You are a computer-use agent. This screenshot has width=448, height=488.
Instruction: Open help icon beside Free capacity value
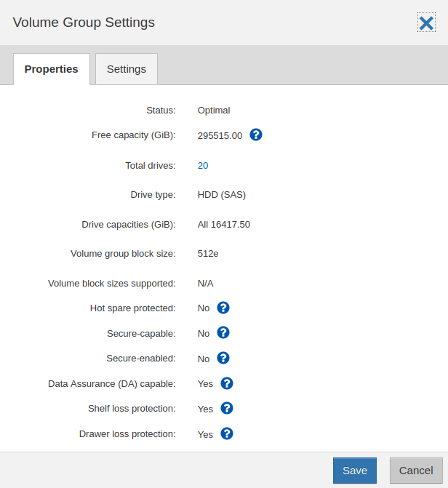coord(255,135)
